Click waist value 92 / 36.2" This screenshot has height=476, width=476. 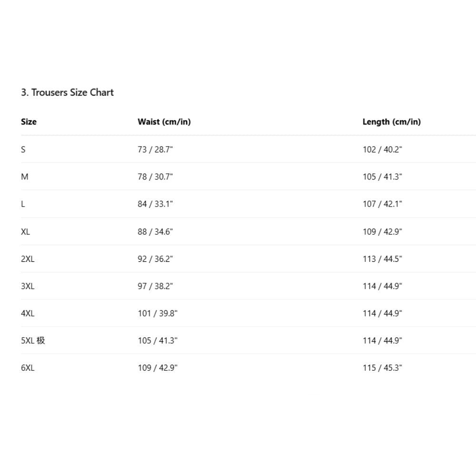[155, 259]
